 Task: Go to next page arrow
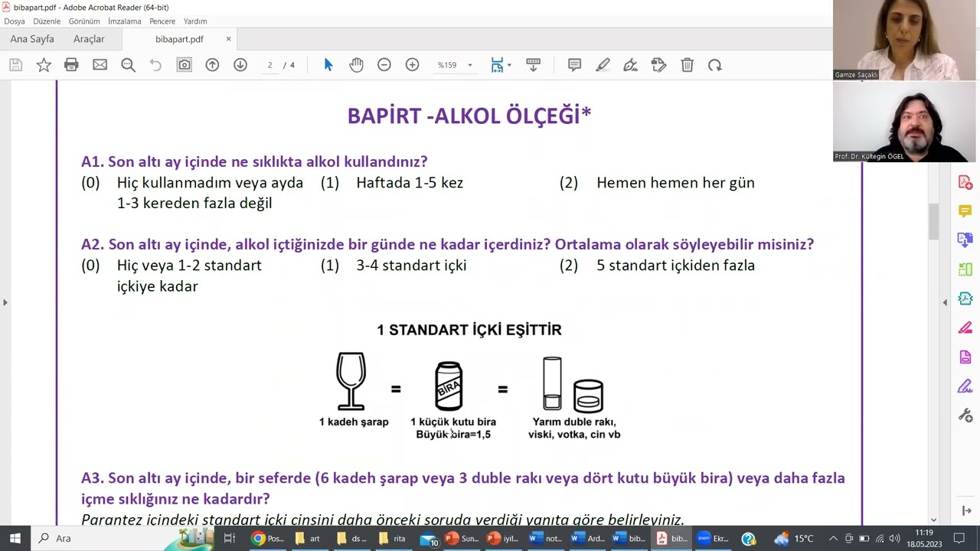pos(240,65)
